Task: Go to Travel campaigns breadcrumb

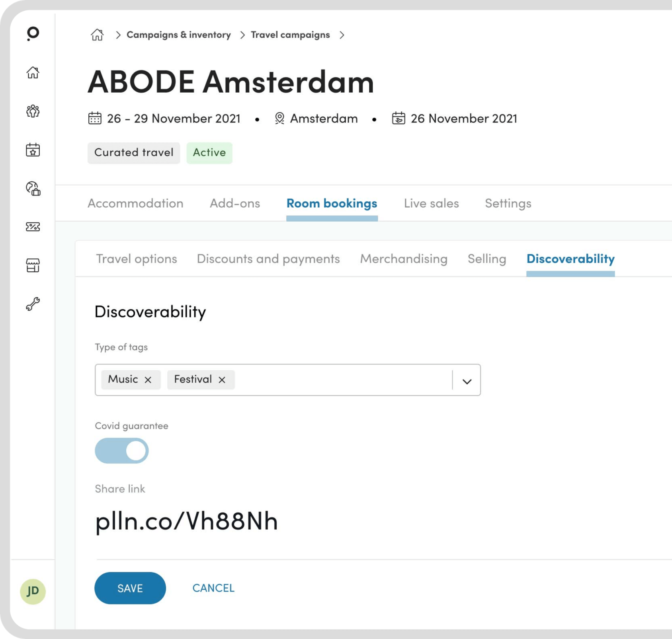Action: click(290, 35)
